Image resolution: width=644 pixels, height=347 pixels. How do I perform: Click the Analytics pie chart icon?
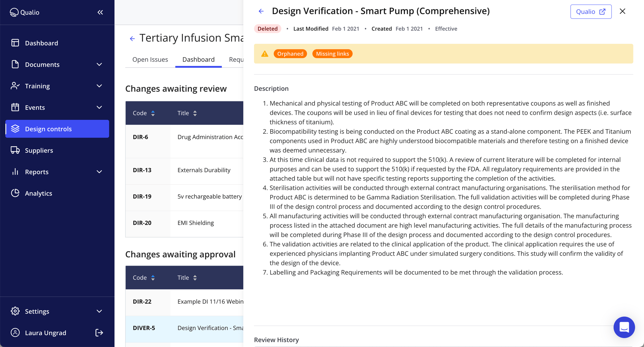pos(15,193)
